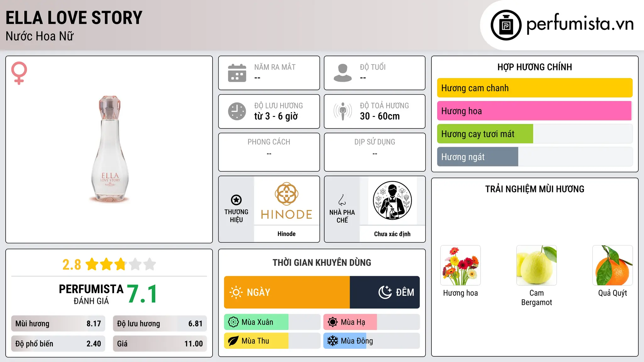Open the Hương hoa flower bouquet thumbnail
Image resolution: width=644 pixels, height=362 pixels.
pyautogui.click(x=460, y=265)
